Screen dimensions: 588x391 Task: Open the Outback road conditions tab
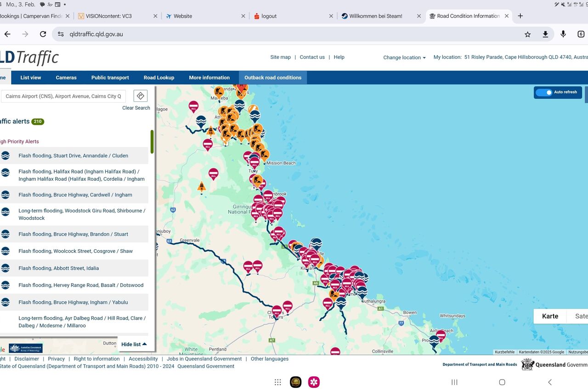pyautogui.click(x=273, y=78)
